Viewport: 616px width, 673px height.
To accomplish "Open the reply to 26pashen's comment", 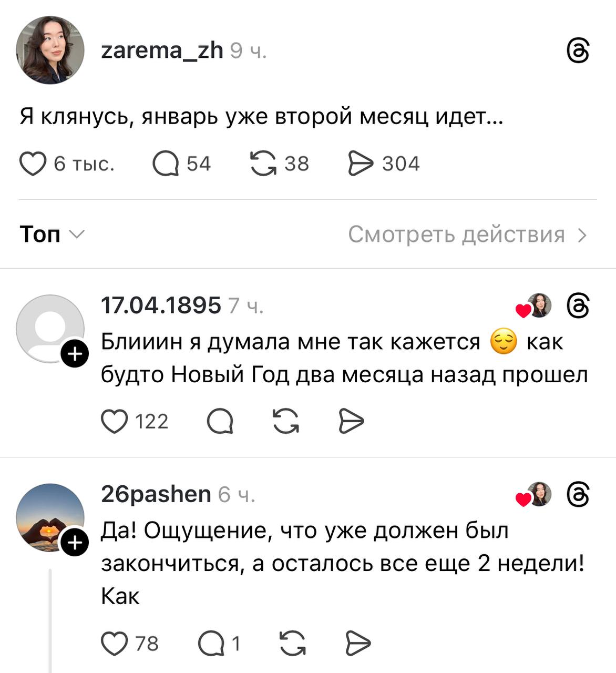I will click(x=211, y=644).
